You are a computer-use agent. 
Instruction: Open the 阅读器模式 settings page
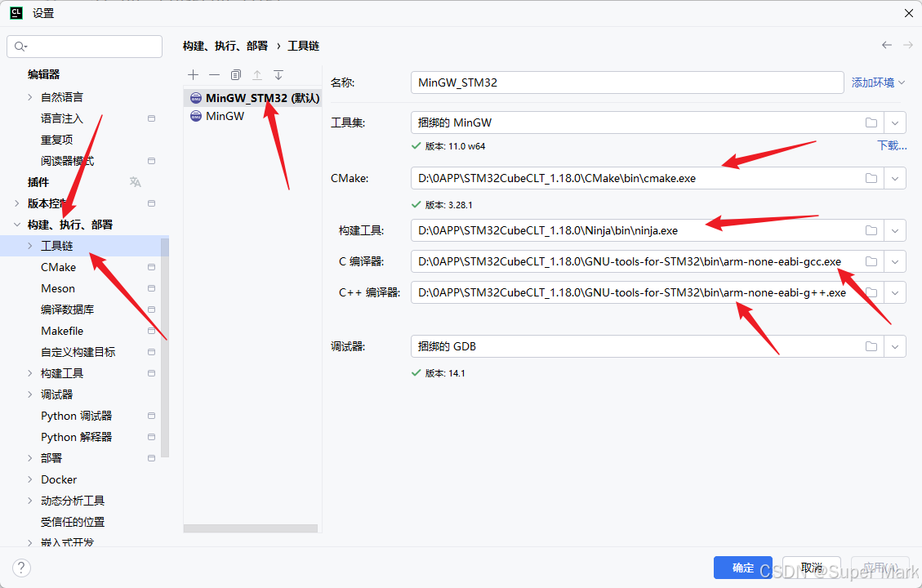(67, 161)
